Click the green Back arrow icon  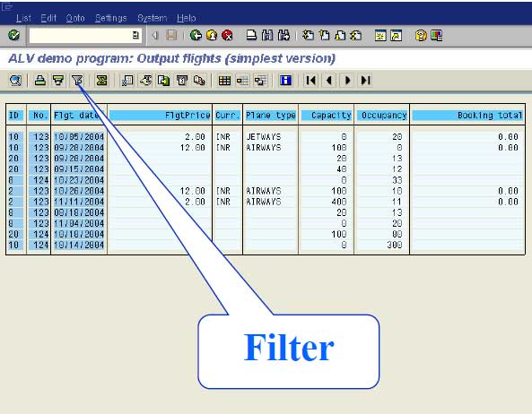point(196,35)
